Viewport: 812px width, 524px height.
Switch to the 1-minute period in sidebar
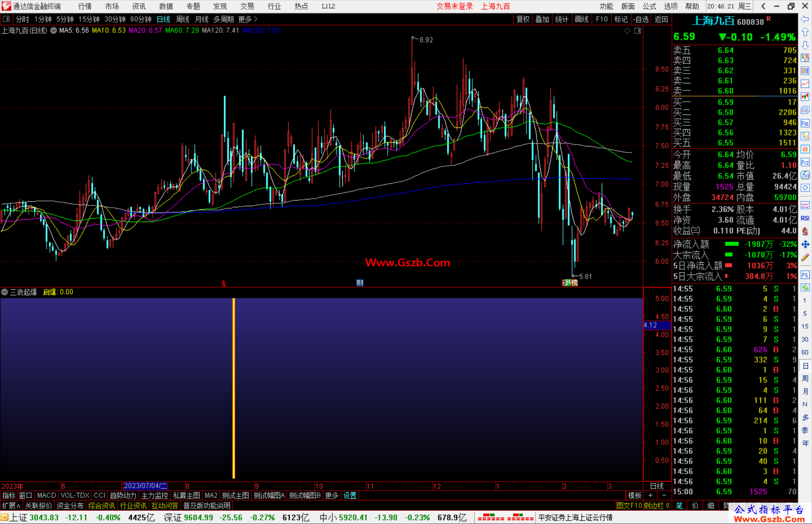(x=805, y=301)
